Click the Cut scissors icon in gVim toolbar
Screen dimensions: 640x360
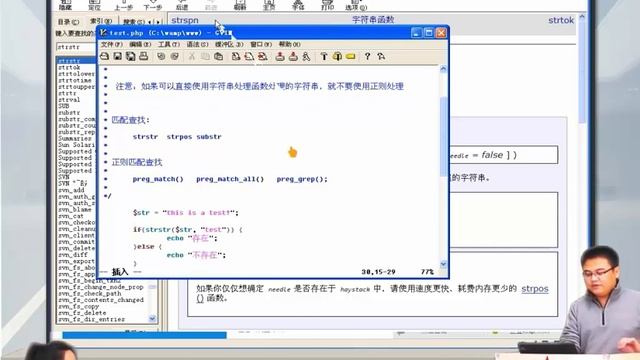192,56
